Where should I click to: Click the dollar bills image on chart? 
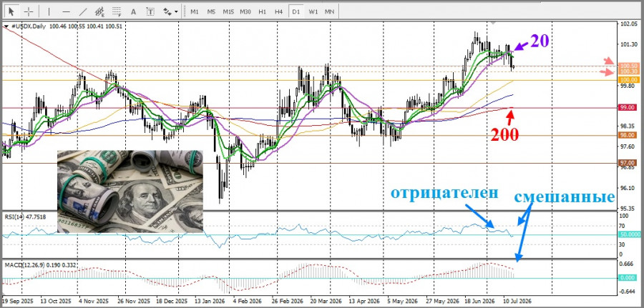[130, 191]
